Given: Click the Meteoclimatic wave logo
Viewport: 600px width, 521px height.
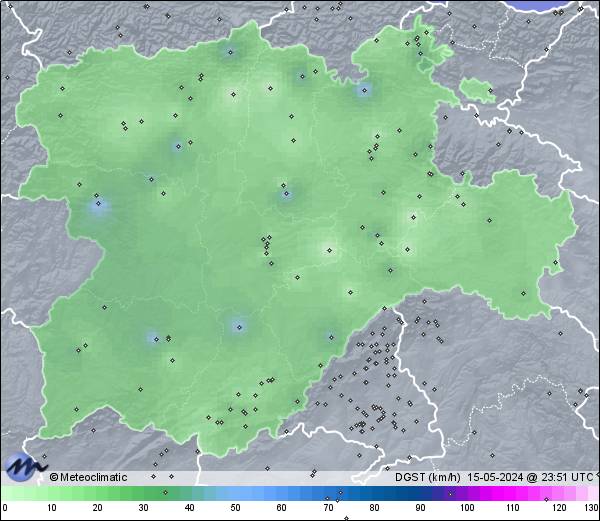Looking at the screenshot, I should 25,466.
